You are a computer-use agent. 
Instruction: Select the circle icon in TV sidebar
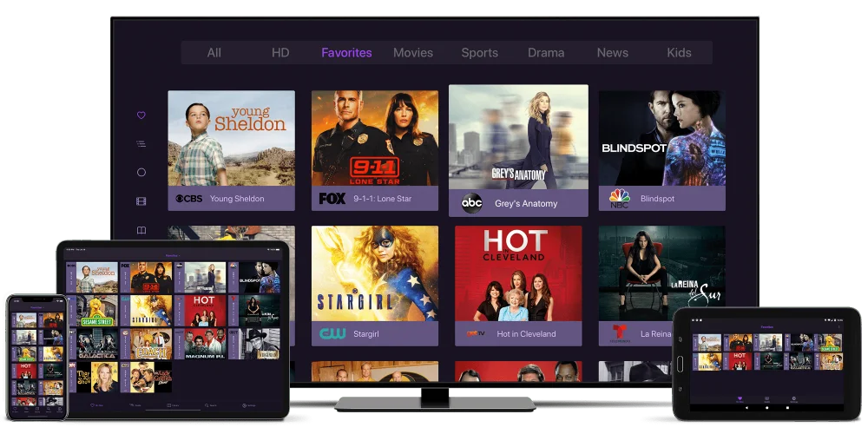[x=141, y=172]
